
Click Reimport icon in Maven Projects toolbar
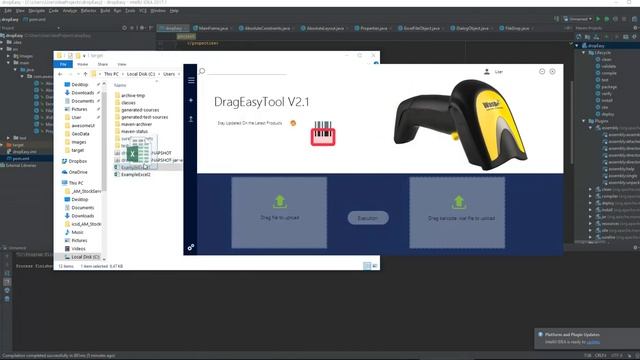click(x=579, y=37)
